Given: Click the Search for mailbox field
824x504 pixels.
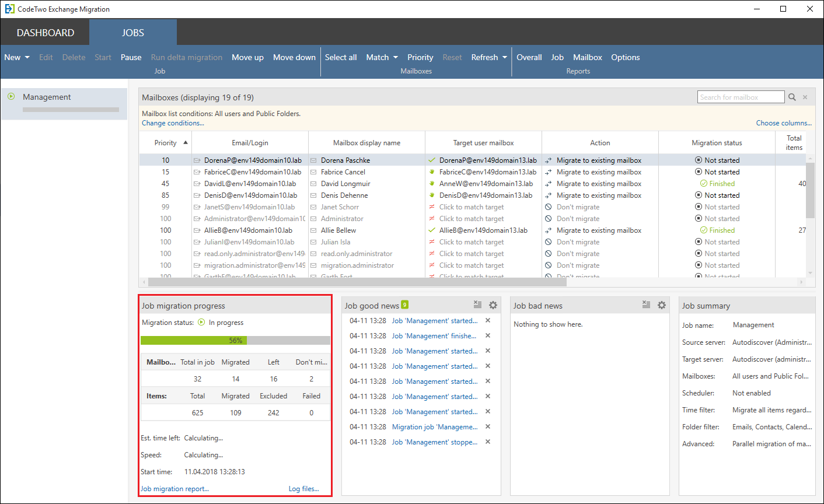Looking at the screenshot, I should click(741, 97).
